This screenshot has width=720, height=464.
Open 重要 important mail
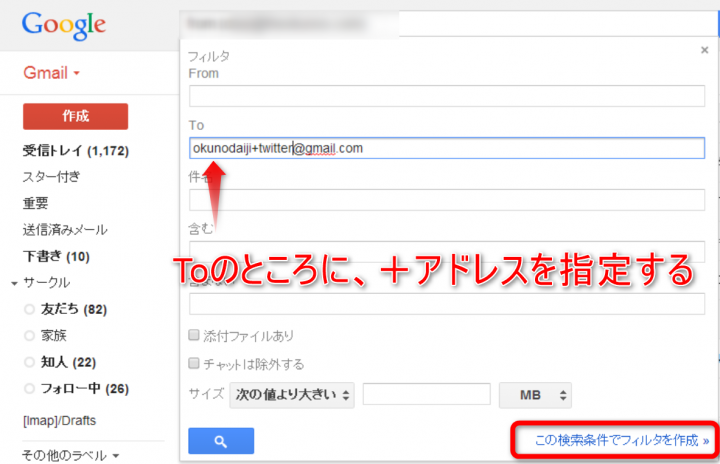[35, 203]
